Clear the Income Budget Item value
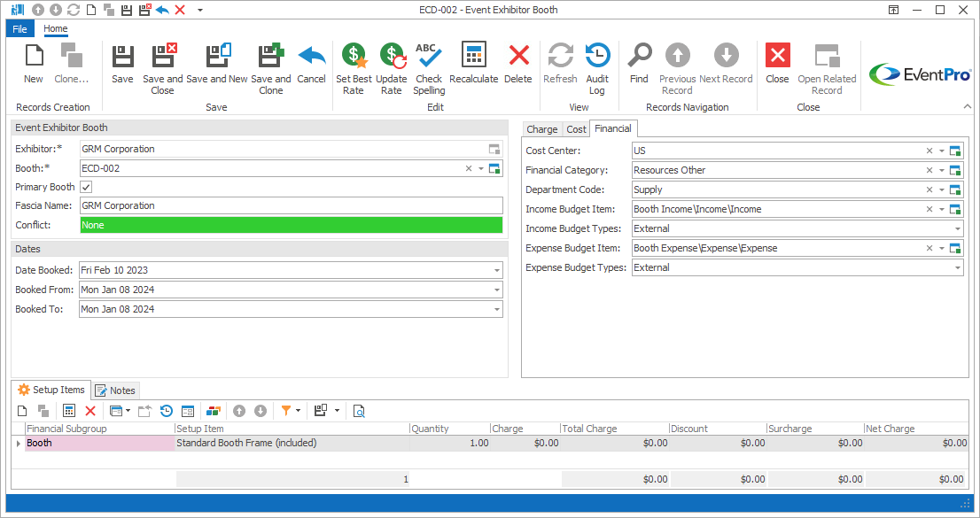The image size is (980, 518). tap(929, 209)
